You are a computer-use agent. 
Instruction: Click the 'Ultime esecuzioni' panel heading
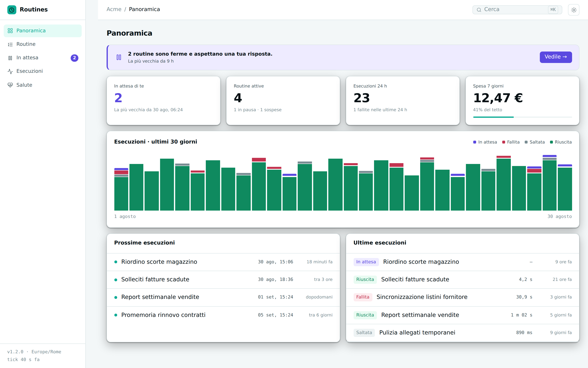point(380,243)
